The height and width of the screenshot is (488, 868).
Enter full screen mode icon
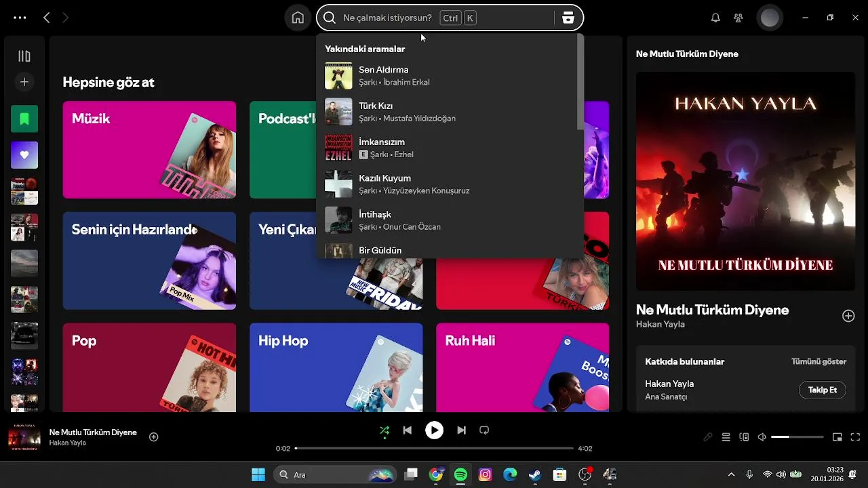(x=855, y=437)
